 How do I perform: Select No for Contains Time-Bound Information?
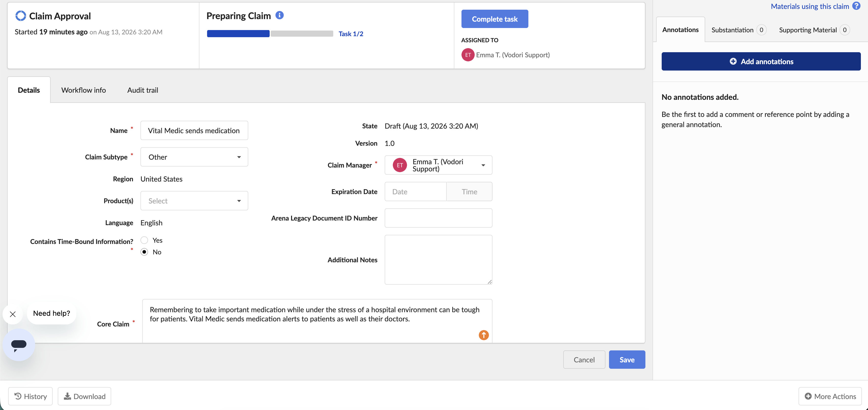(x=144, y=252)
